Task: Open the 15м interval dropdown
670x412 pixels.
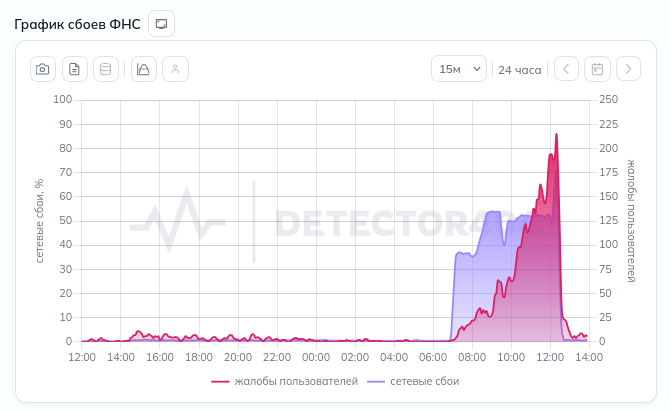Action: (459, 69)
